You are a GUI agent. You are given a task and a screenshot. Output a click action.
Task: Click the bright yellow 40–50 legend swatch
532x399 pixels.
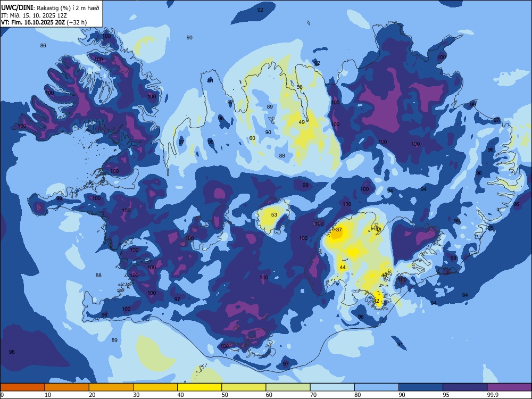[x=199, y=387]
